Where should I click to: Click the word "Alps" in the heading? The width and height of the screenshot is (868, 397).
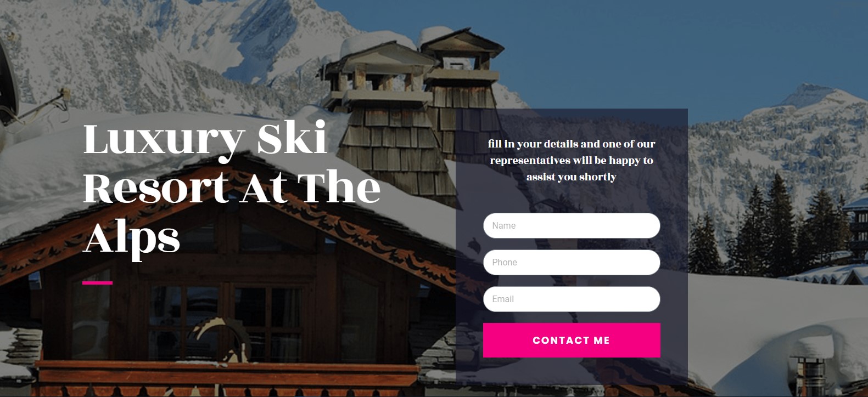point(131,240)
